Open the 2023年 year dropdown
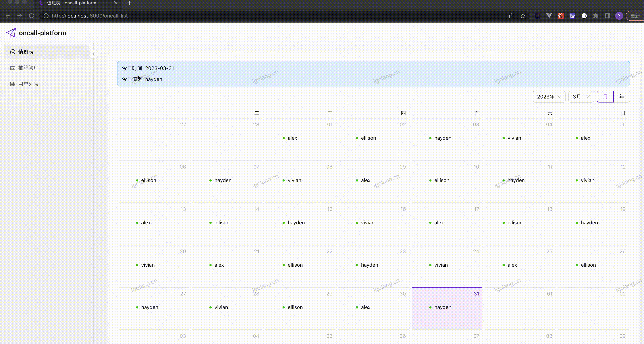This screenshot has width=644, height=344. [549, 97]
